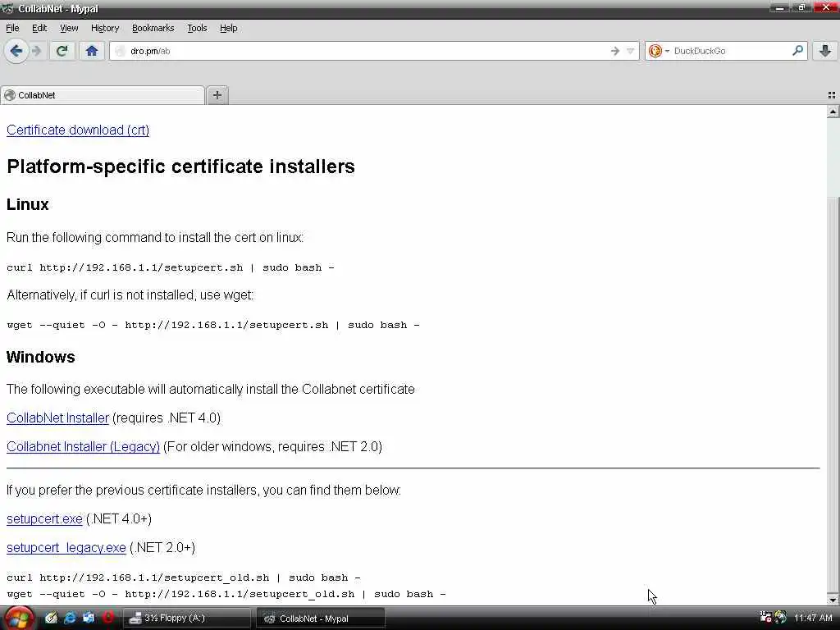
Task: Click the first system tray icon
Action: tap(765, 618)
